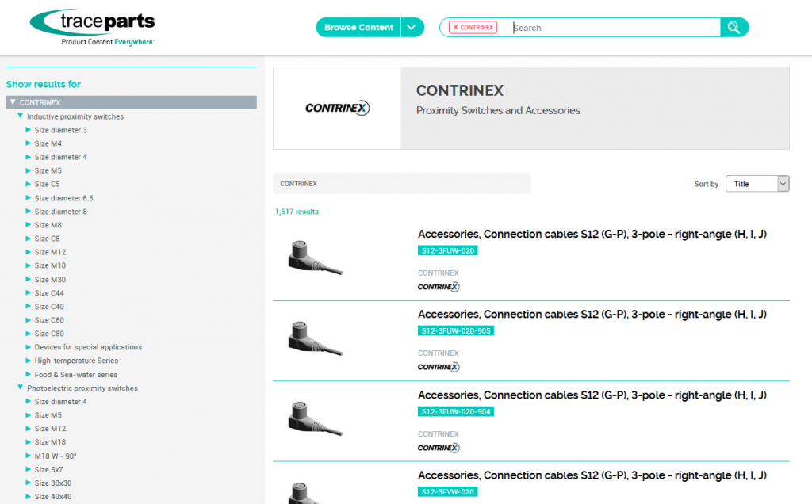Open the S12-3FUW-020-905 part link
The height and width of the screenshot is (504, 812).
tap(455, 330)
